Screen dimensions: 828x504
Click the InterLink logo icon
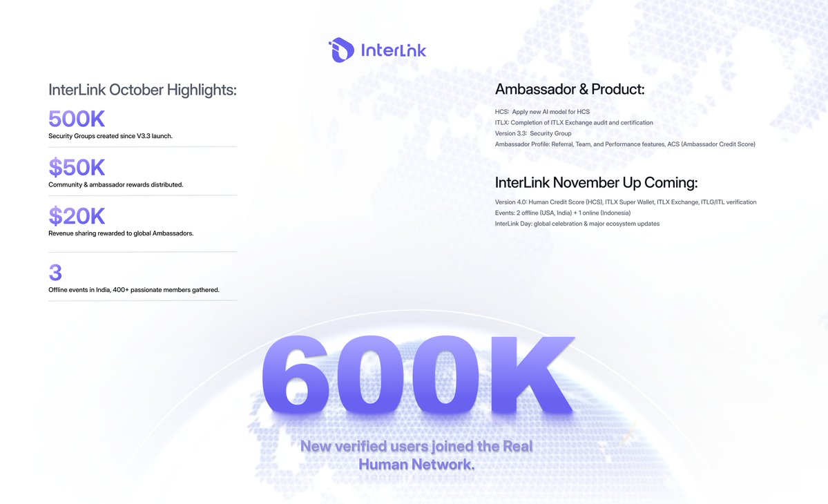[x=341, y=50]
